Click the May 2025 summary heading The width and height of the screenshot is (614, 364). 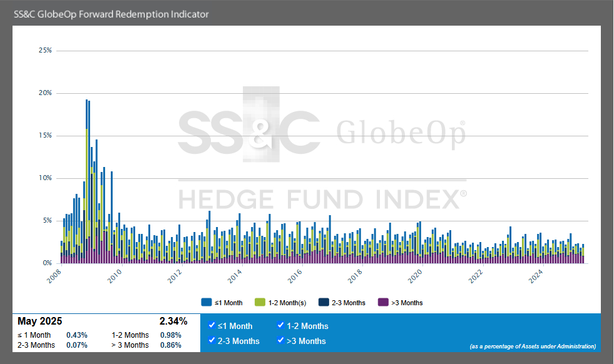pyautogui.click(x=39, y=321)
